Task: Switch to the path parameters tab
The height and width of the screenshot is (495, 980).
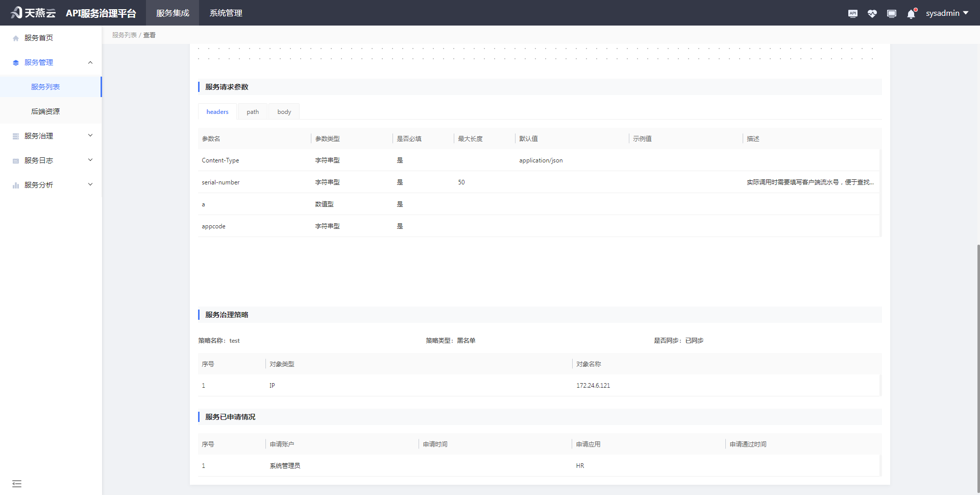Action: 252,111
